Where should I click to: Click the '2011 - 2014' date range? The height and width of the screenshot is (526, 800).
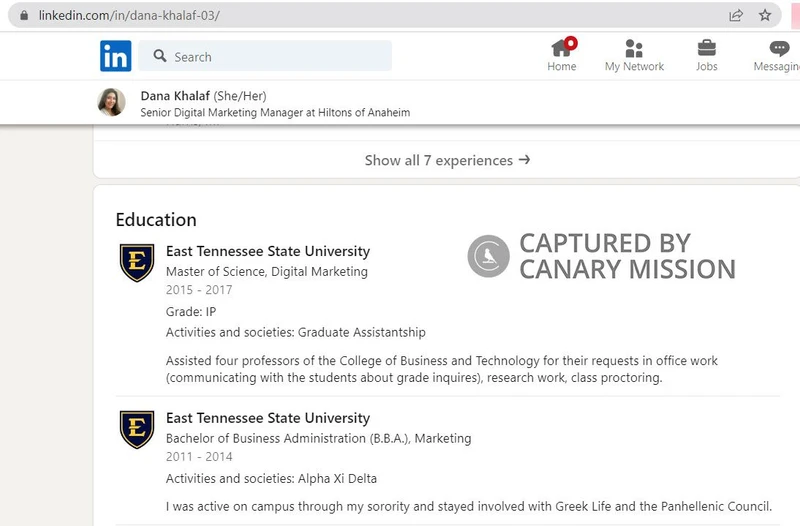tap(199, 457)
